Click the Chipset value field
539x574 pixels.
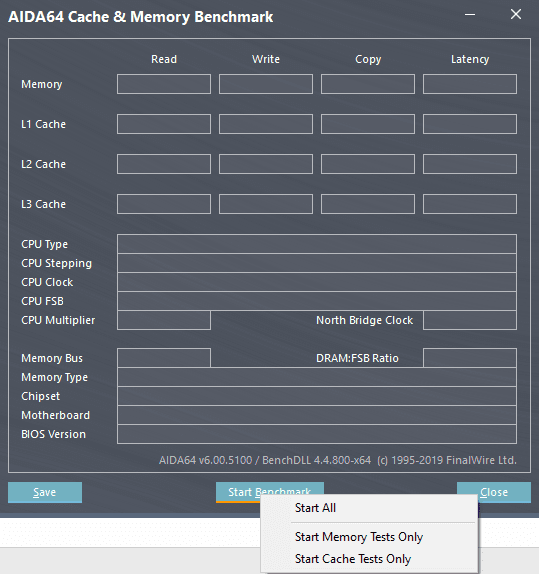click(x=317, y=396)
